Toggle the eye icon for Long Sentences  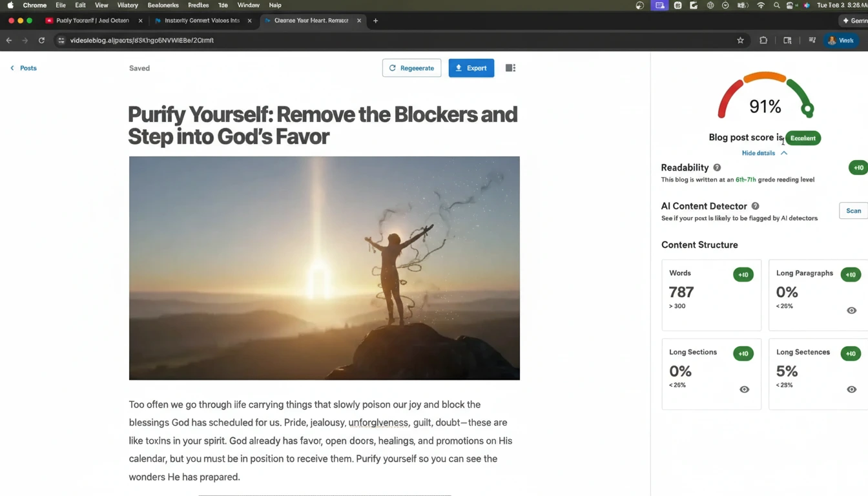pos(852,389)
